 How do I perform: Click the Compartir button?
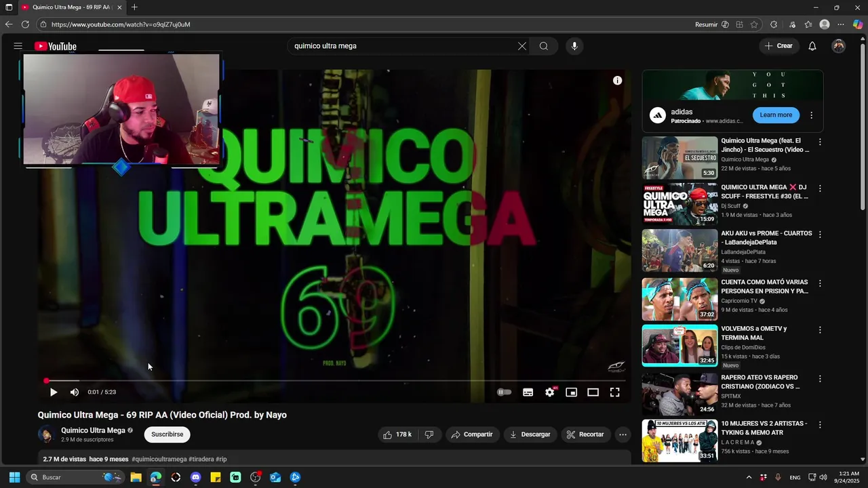(472, 434)
